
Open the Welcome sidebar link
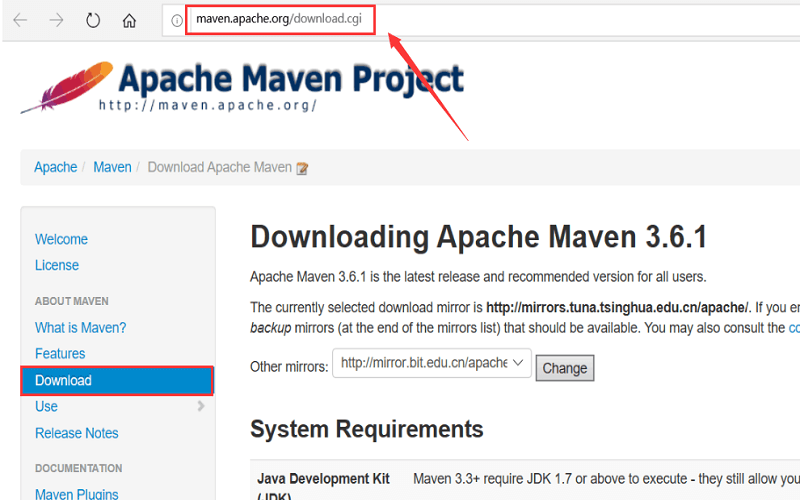[61, 239]
